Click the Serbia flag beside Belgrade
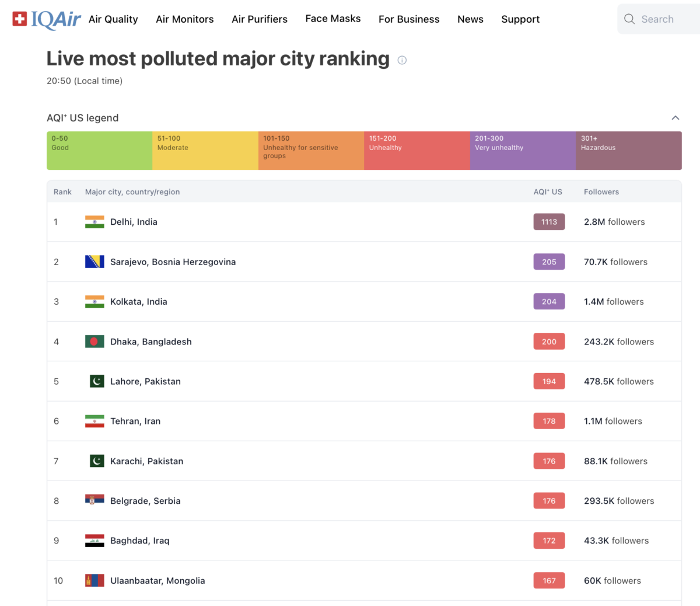This screenshot has height=606, width=700. coord(94,500)
